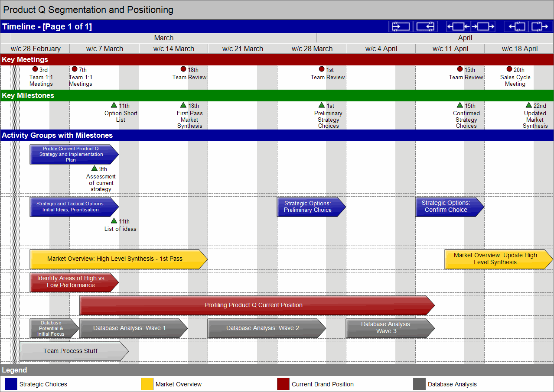The width and height of the screenshot is (554, 392).
Task: Click the 18th First Pass Market Synthesis milestone
Action: 183,105
